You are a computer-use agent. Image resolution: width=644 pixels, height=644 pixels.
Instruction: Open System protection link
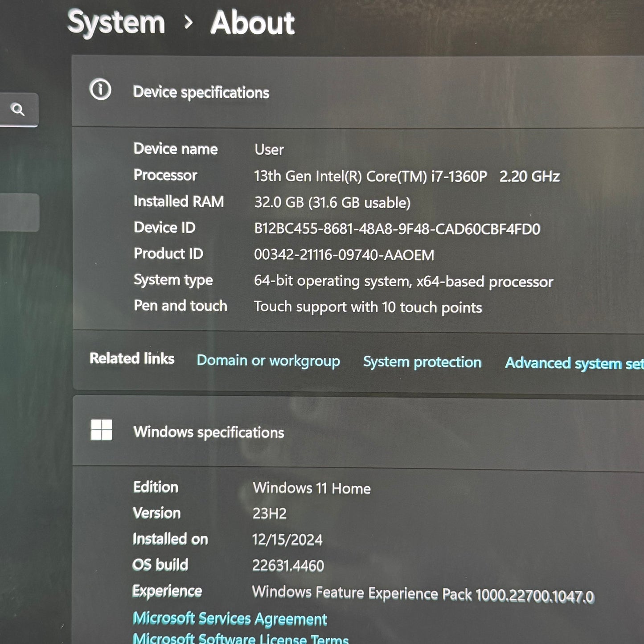click(422, 362)
